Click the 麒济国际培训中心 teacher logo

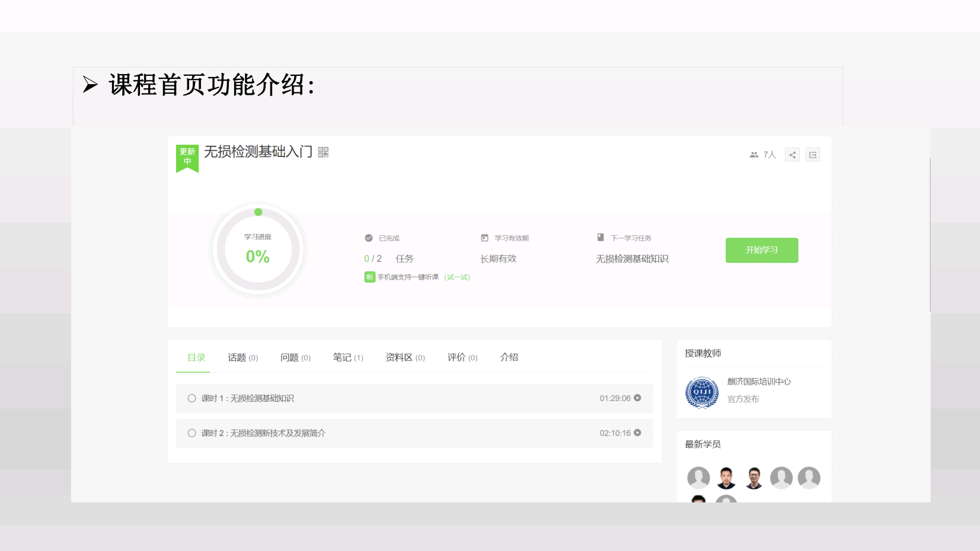[702, 392]
